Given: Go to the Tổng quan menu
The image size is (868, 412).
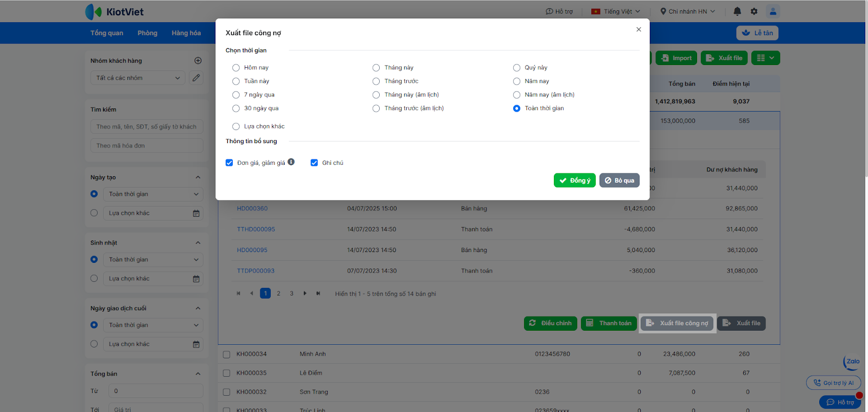Looking at the screenshot, I should [107, 33].
